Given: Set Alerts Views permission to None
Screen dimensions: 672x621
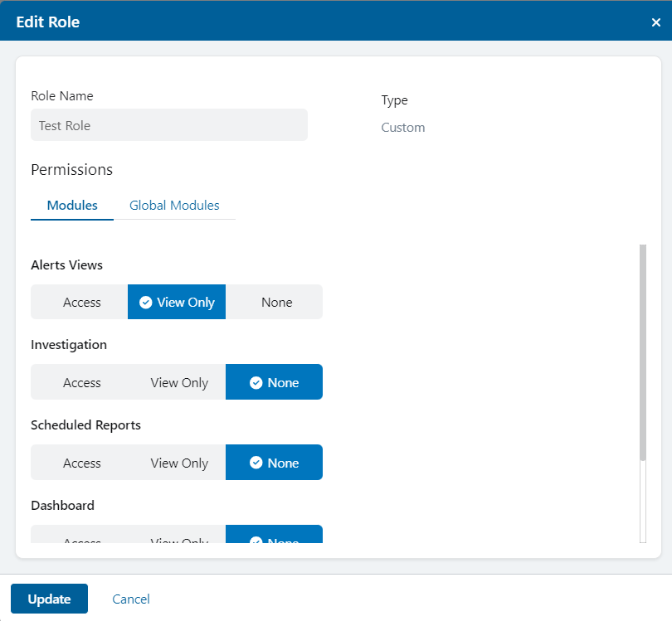Looking at the screenshot, I should point(276,302).
